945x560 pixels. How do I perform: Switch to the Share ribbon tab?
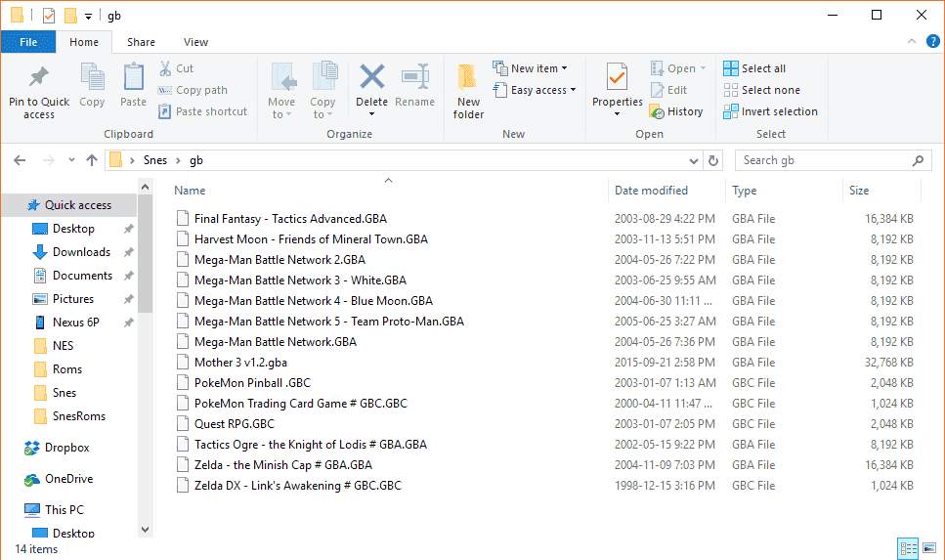tap(141, 42)
